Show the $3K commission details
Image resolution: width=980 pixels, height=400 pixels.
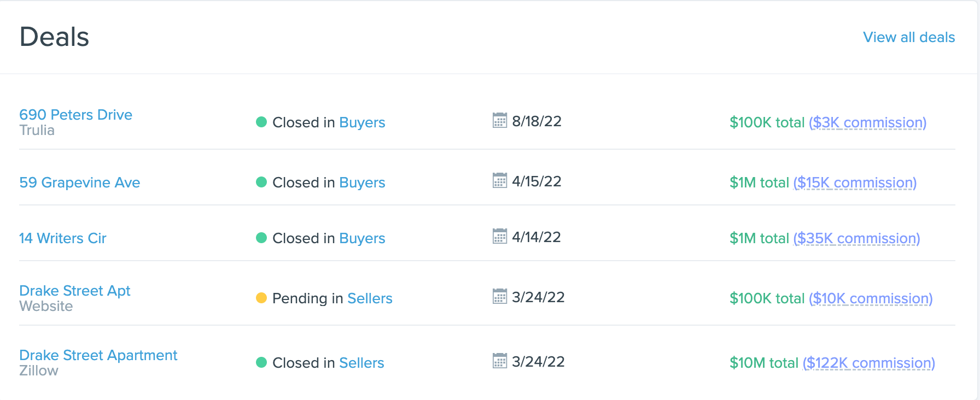[867, 122]
